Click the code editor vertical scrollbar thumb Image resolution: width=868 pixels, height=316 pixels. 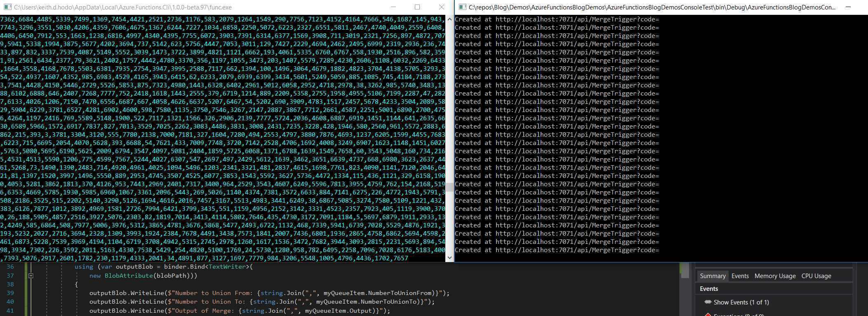[685, 270]
